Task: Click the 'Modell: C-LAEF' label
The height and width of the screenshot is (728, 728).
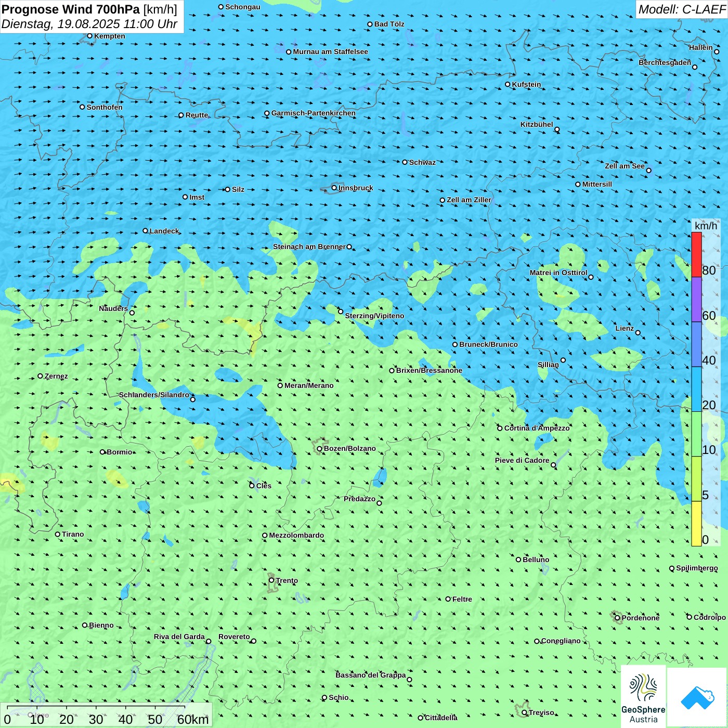Action: [682, 9]
